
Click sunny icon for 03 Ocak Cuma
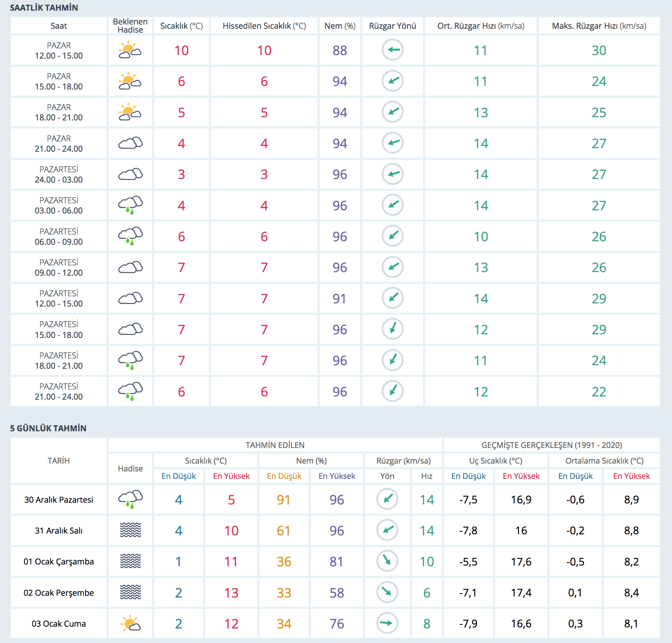click(130, 623)
